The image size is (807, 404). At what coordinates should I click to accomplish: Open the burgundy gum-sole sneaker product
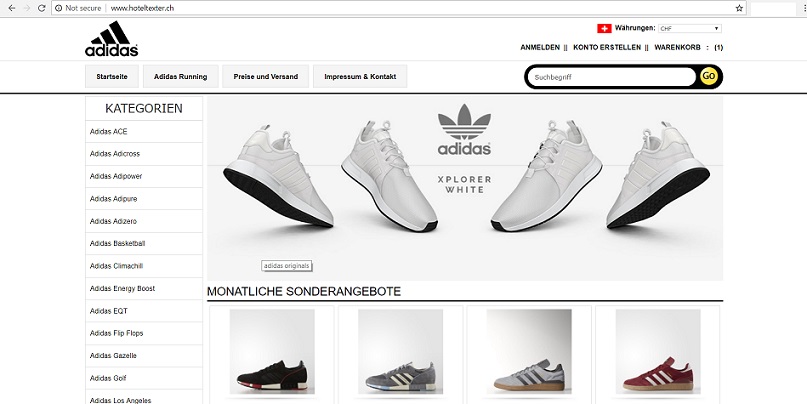pos(658,352)
